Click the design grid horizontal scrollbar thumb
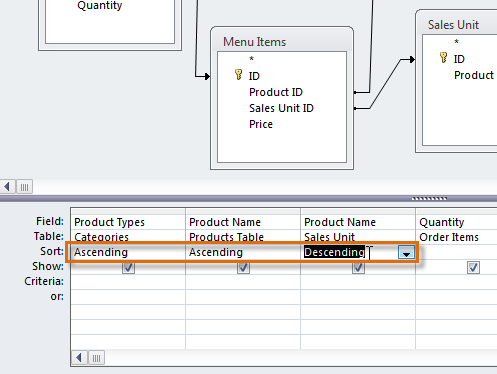 click(x=97, y=358)
